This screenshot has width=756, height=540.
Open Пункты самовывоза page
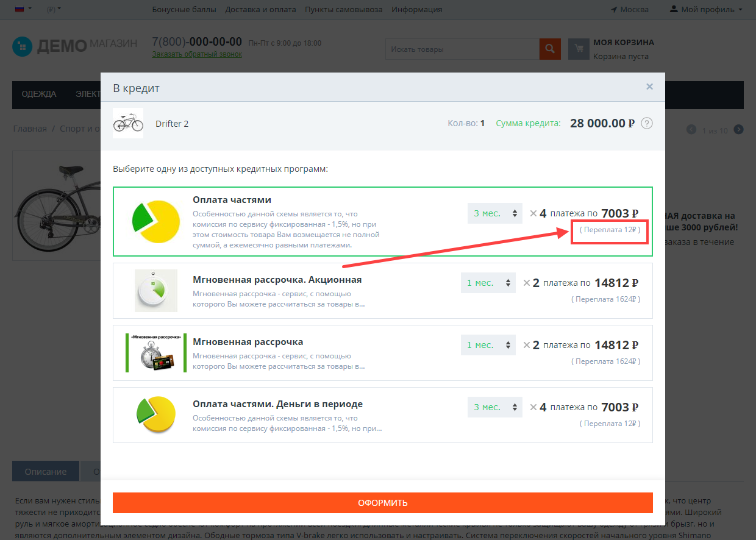click(x=344, y=9)
